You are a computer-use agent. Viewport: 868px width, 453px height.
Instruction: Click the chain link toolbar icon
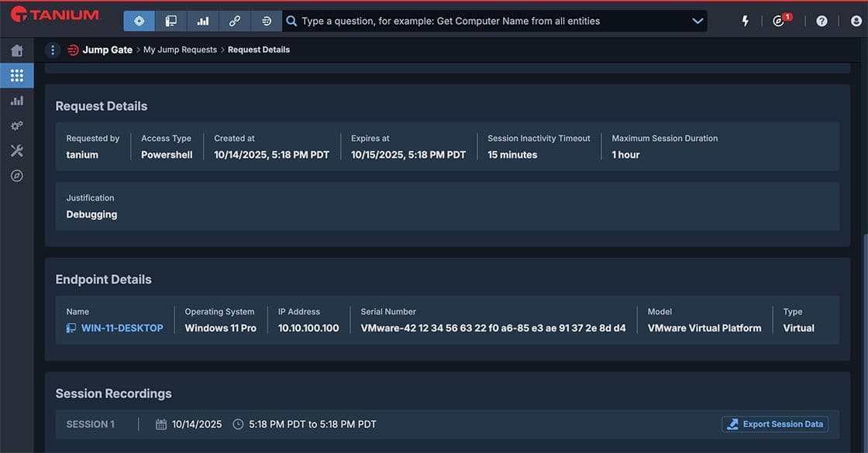[x=235, y=21]
